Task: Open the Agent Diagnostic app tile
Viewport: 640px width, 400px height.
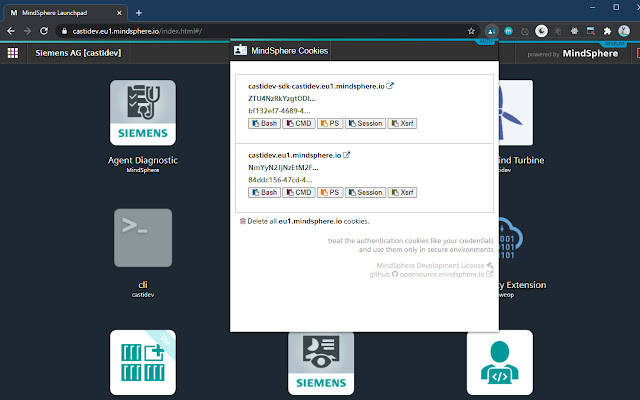Action: tap(143, 113)
